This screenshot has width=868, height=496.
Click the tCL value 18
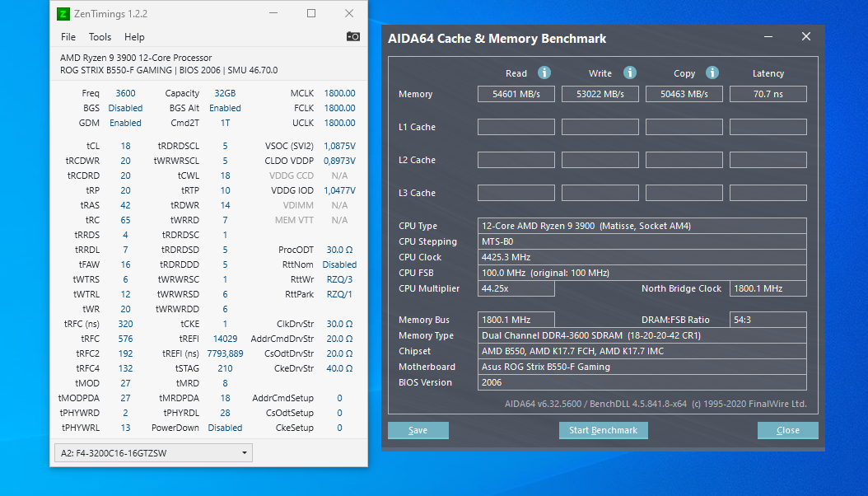tap(126, 146)
